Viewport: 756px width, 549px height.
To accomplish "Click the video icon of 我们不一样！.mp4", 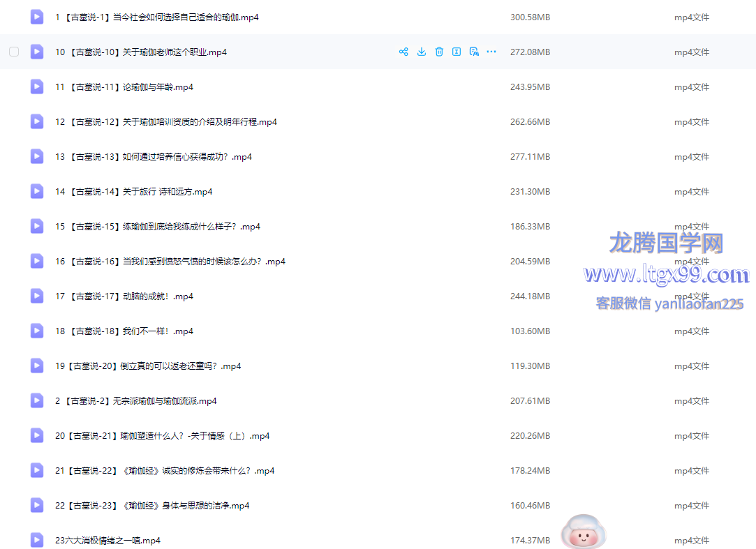I will [x=37, y=331].
